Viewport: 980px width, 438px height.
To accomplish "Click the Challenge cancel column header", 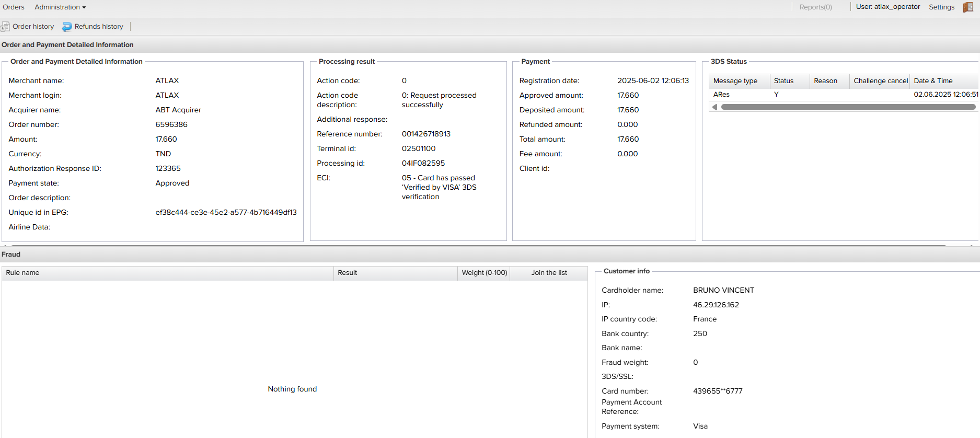I will click(x=880, y=81).
